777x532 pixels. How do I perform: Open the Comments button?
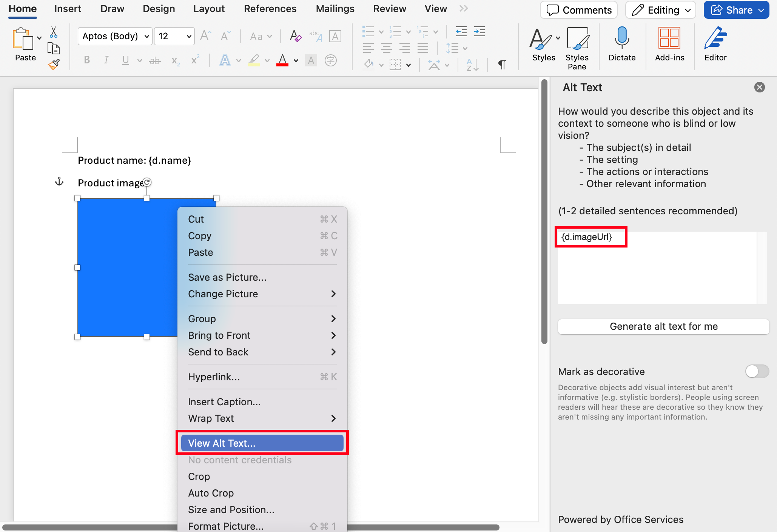(x=579, y=10)
